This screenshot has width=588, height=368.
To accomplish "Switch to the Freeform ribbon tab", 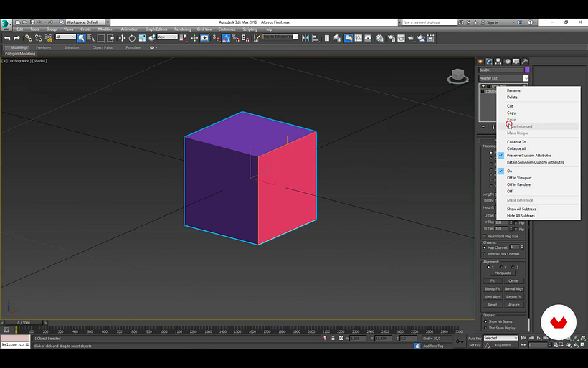I will point(43,47).
